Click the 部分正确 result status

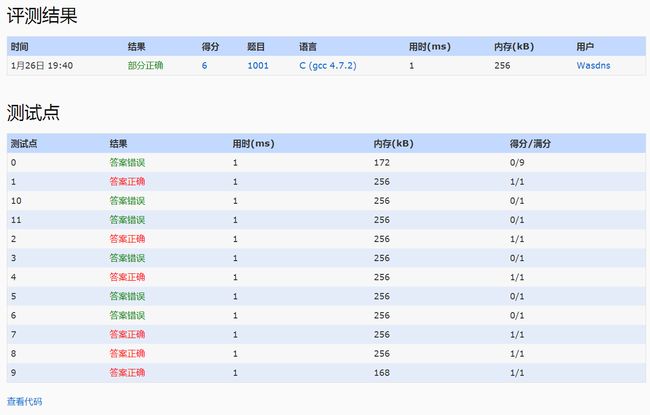pos(146,66)
